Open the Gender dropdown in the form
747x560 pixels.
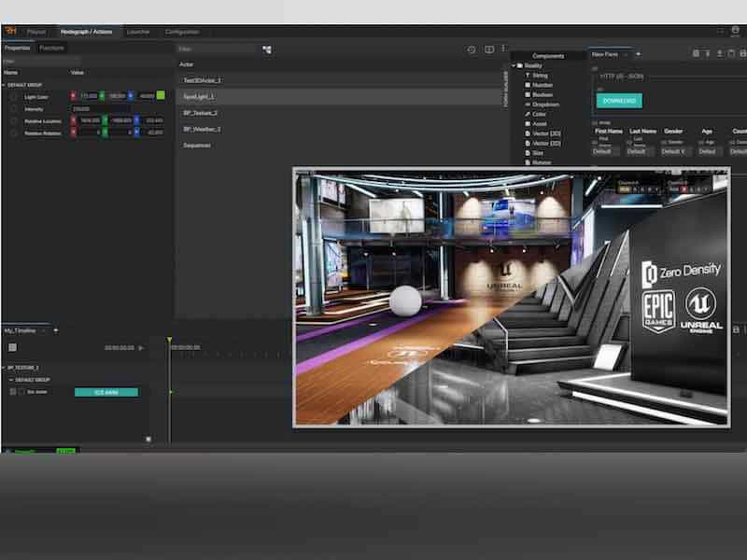tap(674, 151)
